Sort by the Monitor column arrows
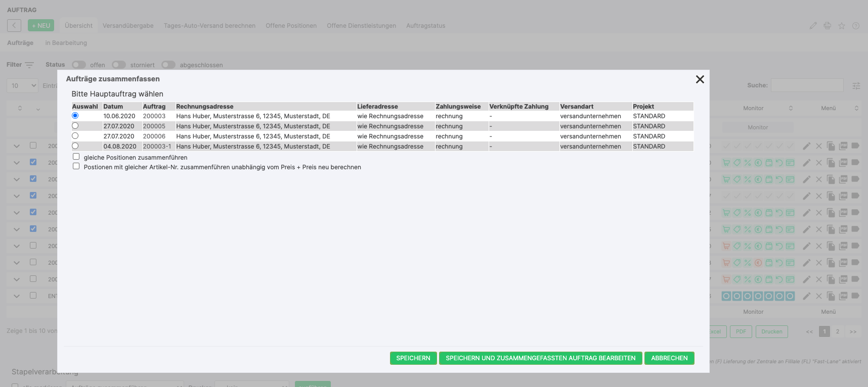Screen dimensions: 868x387 tap(791, 108)
